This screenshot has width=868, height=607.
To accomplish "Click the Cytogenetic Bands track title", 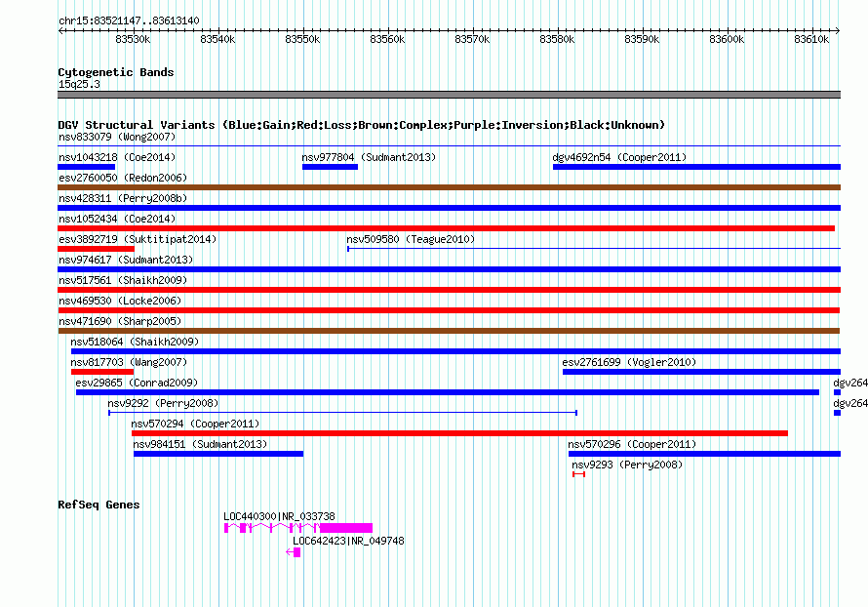I will click(116, 72).
